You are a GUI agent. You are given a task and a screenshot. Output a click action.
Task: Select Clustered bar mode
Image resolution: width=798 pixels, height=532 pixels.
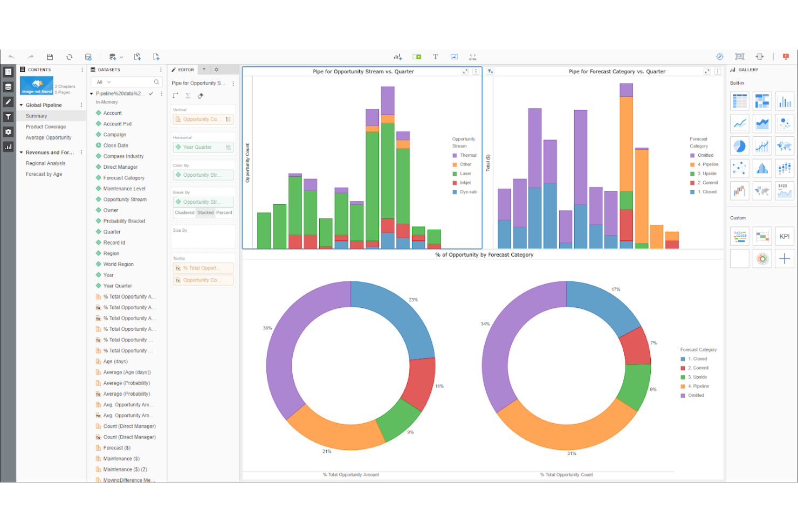pyautogui.click(x=184, y=212)
